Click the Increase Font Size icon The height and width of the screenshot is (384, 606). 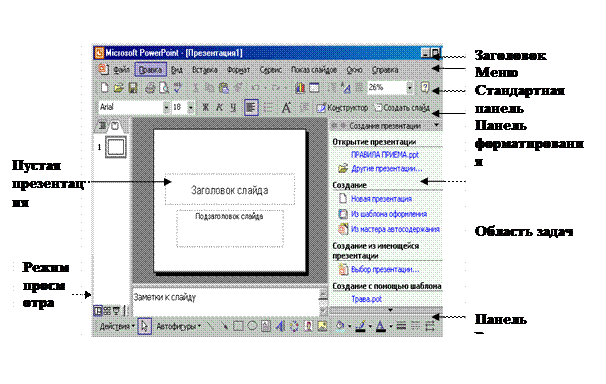tap(286, 107)
